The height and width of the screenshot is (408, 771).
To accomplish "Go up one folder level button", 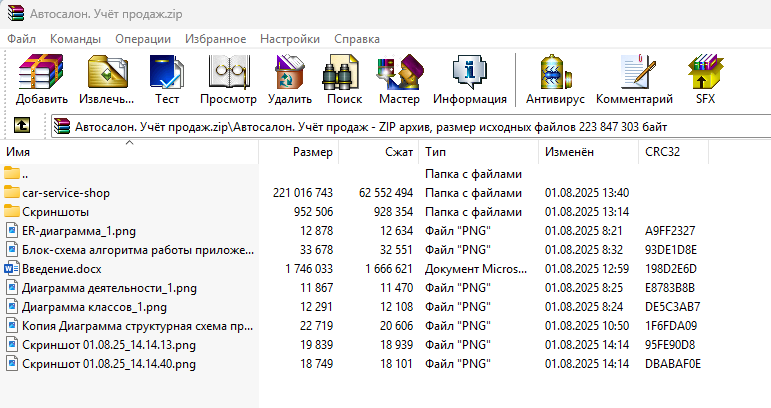I will point(21,127).
